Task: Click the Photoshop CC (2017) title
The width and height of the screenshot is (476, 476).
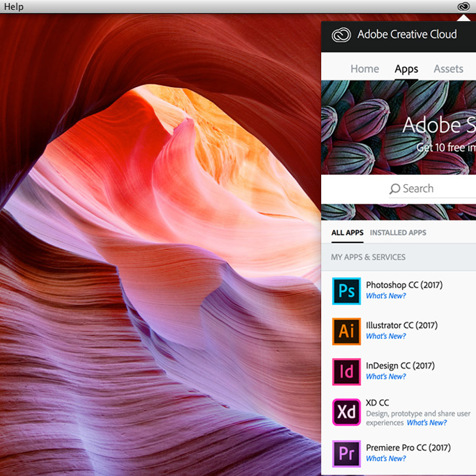Action: click(404, 285)
